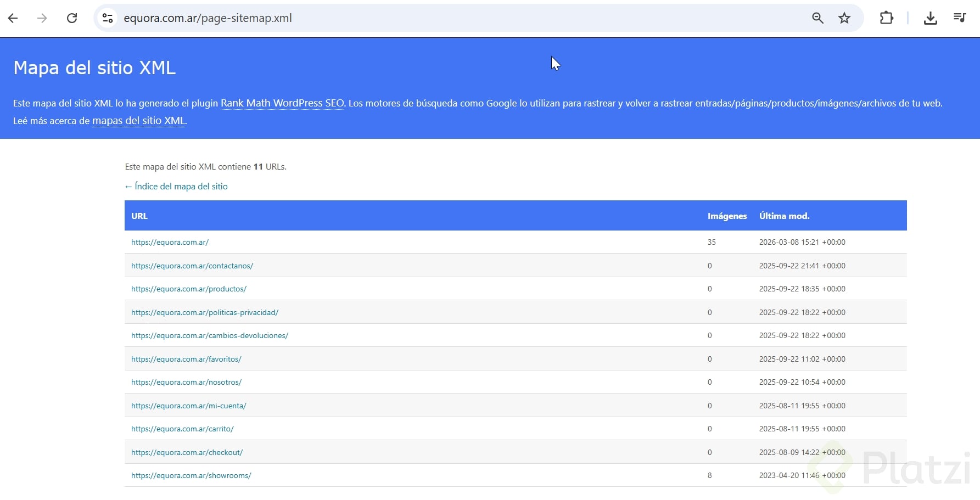Click the zoom magnifier icon
980x500 pixels.
[817, 18]
